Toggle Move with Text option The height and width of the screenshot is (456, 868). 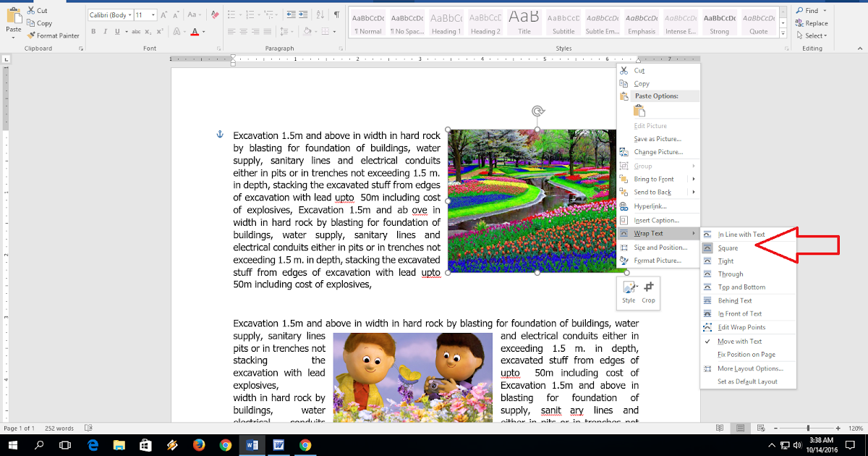click(748, 341)
